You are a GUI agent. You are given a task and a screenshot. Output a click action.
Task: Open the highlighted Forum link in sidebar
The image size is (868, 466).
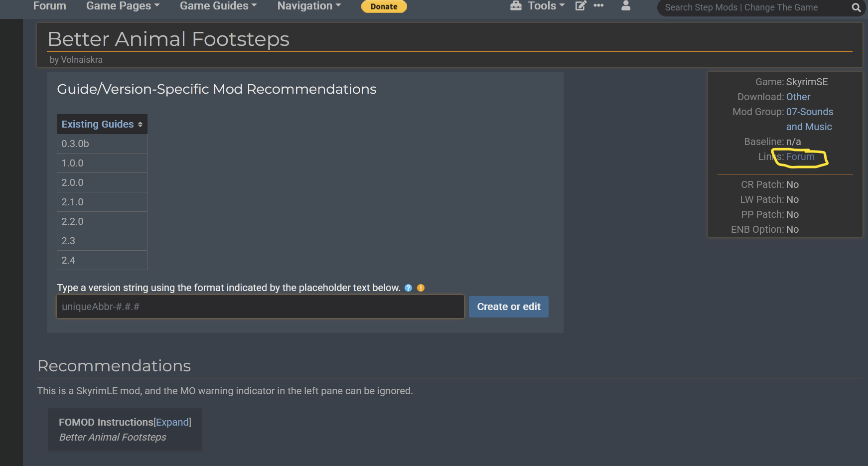point(800,157)
